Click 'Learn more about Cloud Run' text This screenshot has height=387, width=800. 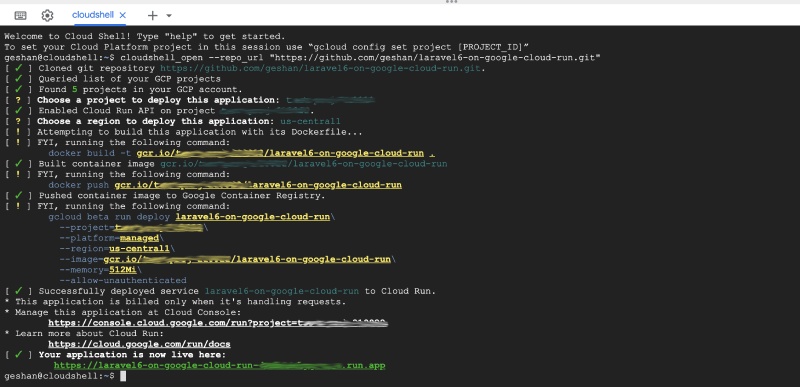[90, 333]
